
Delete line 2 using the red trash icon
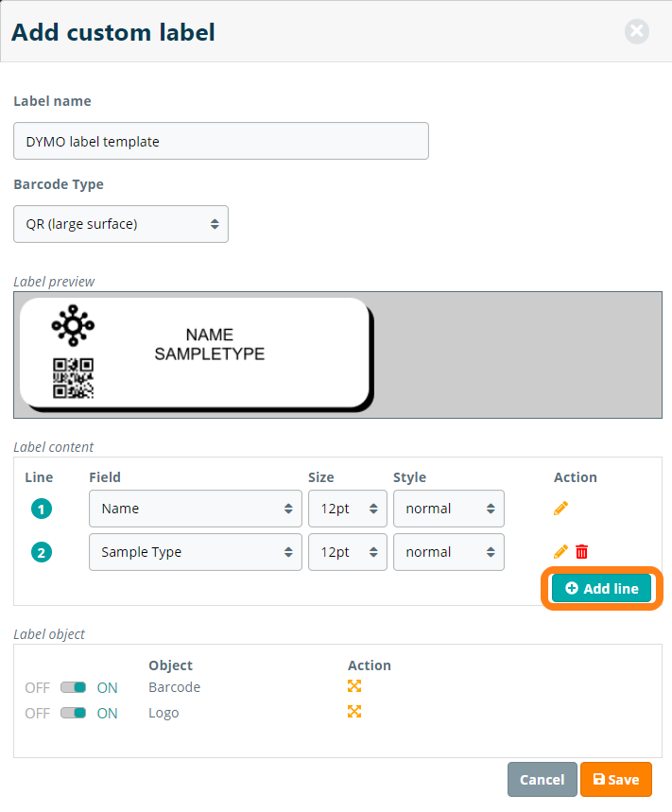click(582, 552)
